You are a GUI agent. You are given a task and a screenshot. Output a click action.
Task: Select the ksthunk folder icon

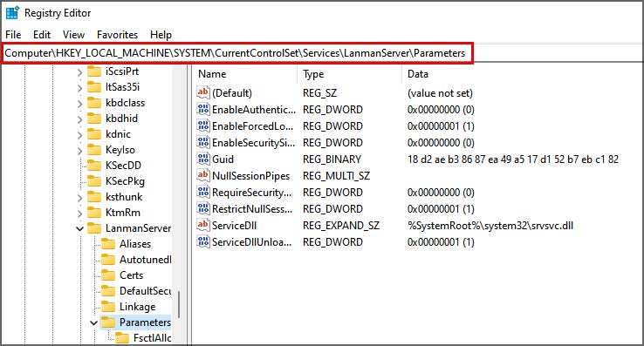coord(94,197)
